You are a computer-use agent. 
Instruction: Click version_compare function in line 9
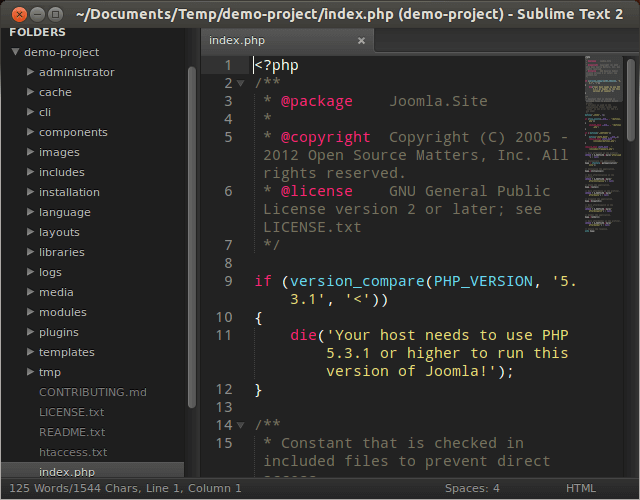358,281
